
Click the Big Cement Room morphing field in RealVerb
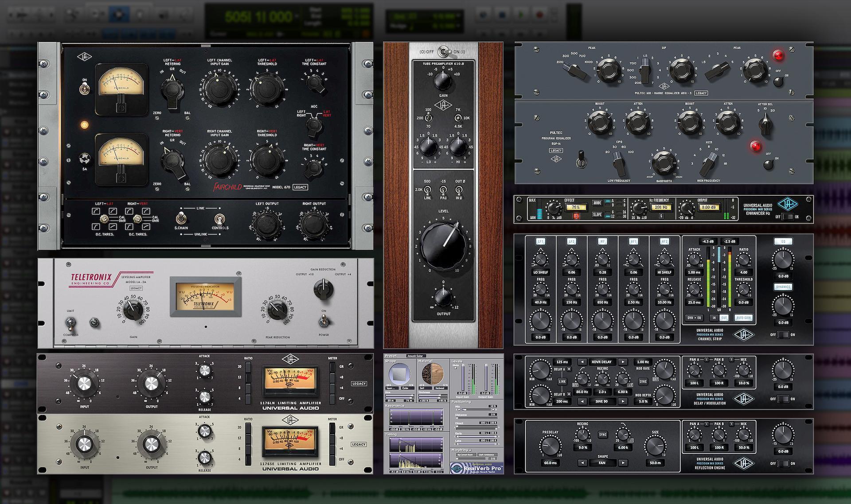coord(466,454)
